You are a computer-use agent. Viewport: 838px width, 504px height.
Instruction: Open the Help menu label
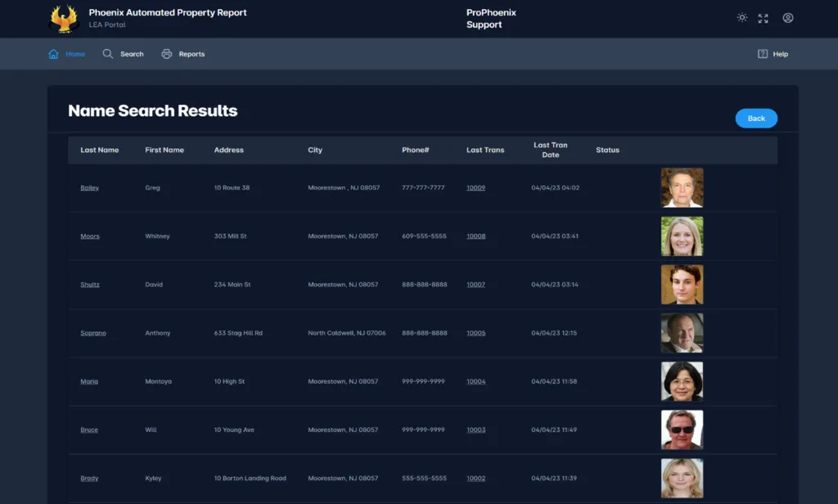click(780, 54)
